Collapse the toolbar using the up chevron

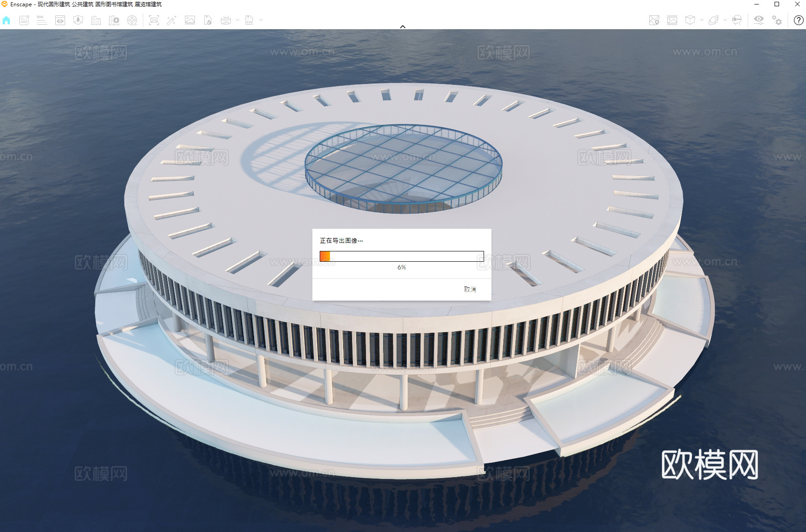[403, 26]
